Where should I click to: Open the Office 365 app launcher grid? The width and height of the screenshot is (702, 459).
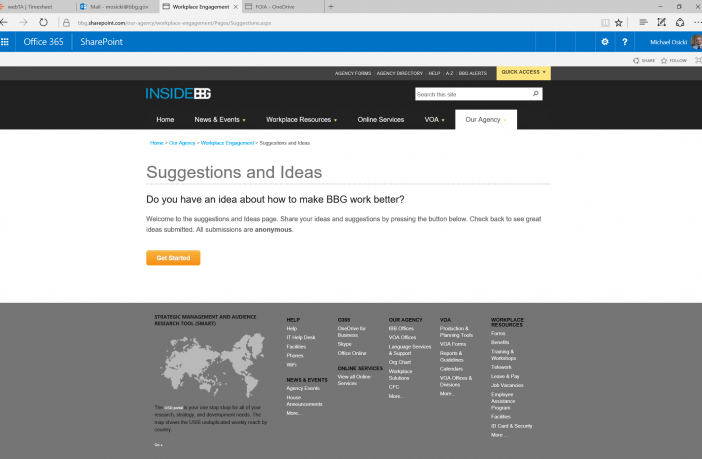pyautogui.click(x=7, y=41)
